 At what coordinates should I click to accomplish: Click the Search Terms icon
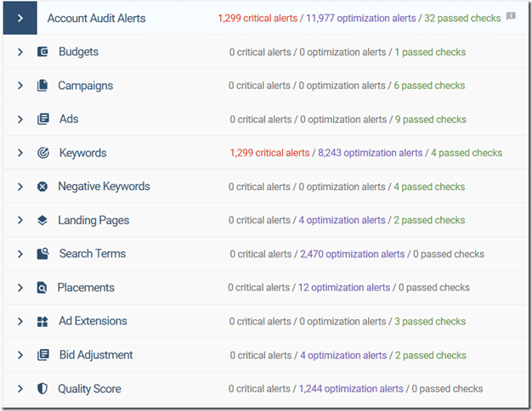pos(42,254)
